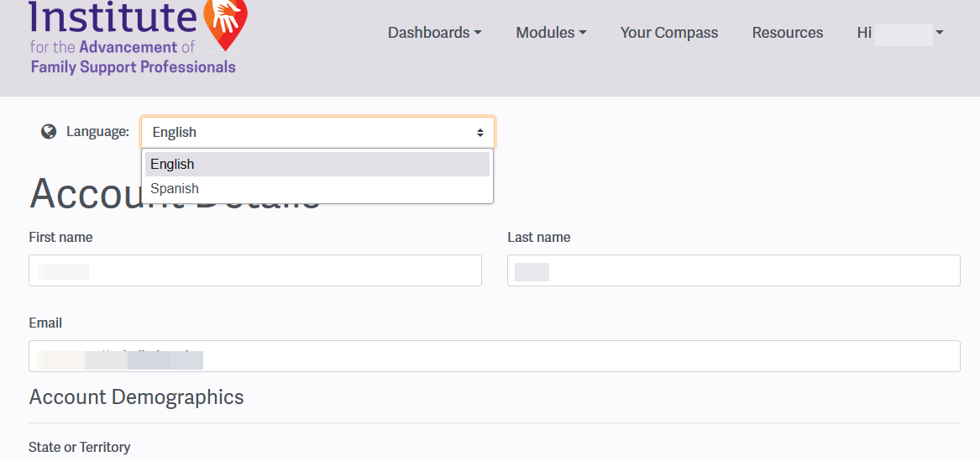Open the Dashboards dropdown menu
This screenshot has height=462, width=980.
tap(434, 33)
